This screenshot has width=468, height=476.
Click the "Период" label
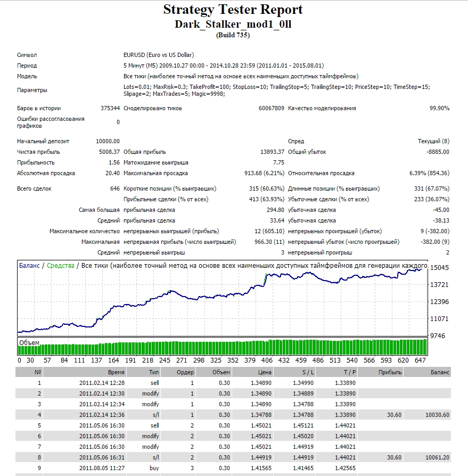coord(27,65)
